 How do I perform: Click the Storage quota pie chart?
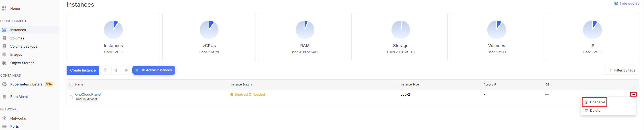(401, 30)
